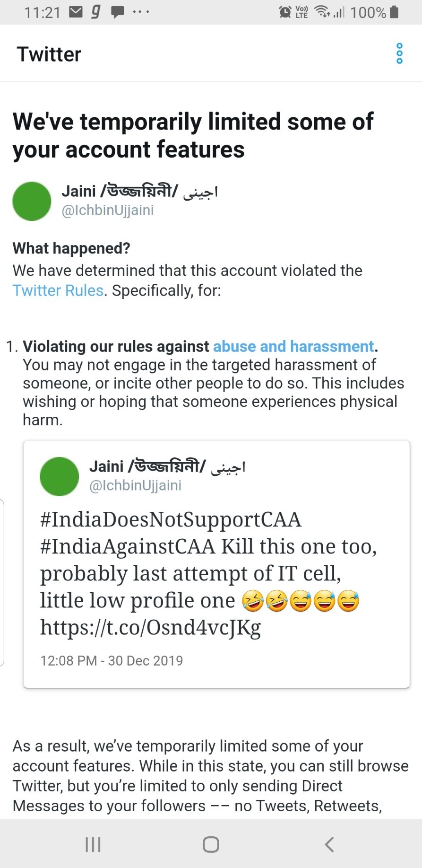The width and height of the screenshot is (422, 868).
Task: Tap the Wi-Fi signal status icon
Action: coord(323,11)
